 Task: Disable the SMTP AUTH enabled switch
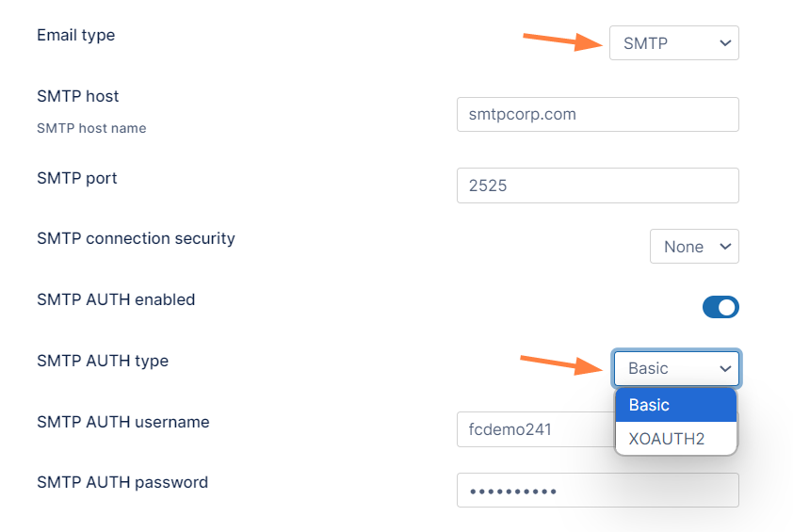tap(720, 307)
